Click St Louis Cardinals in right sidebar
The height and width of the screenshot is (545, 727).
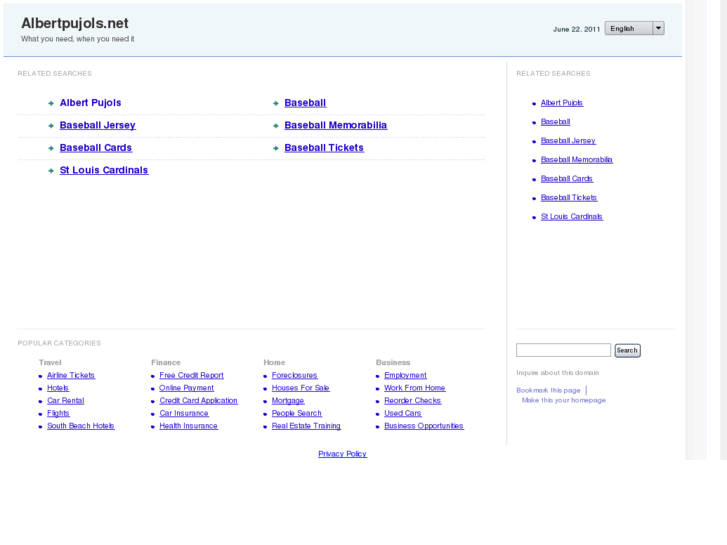(x=572, y=217)
